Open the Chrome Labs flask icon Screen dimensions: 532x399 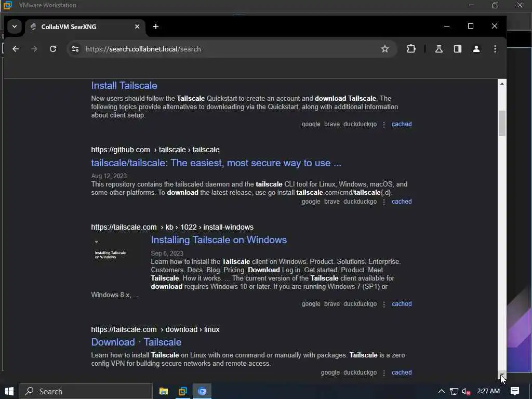point(438,49)
